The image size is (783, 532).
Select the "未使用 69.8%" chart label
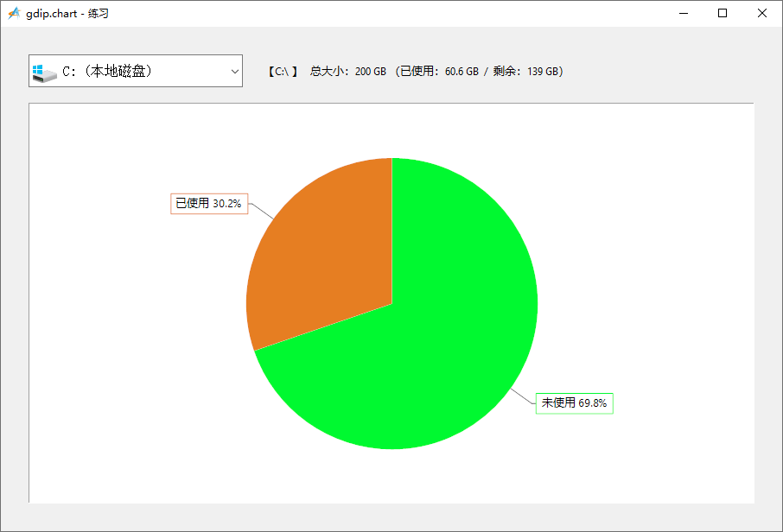pos(574,403)
